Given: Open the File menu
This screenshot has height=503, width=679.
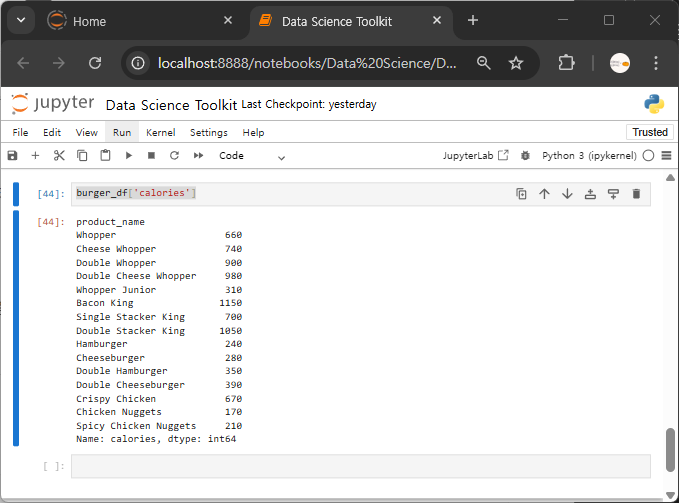Looking at the screenshot, I should click(20, 132).
